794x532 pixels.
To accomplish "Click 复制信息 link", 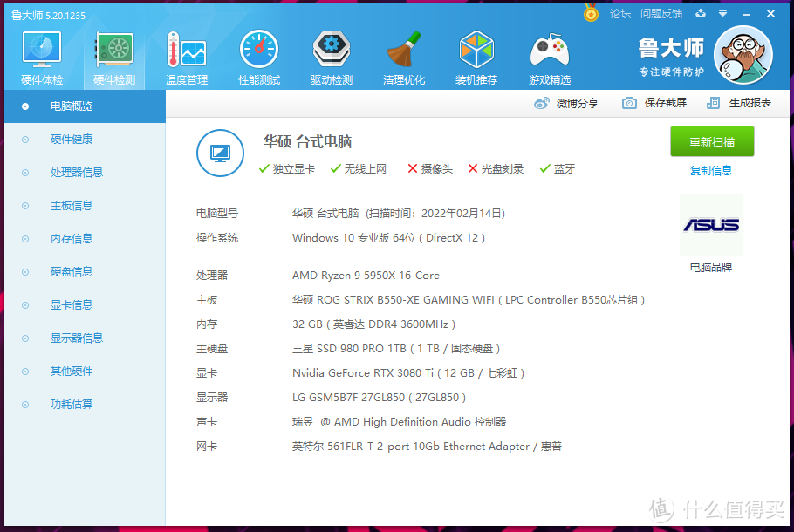I will (711, 171).
